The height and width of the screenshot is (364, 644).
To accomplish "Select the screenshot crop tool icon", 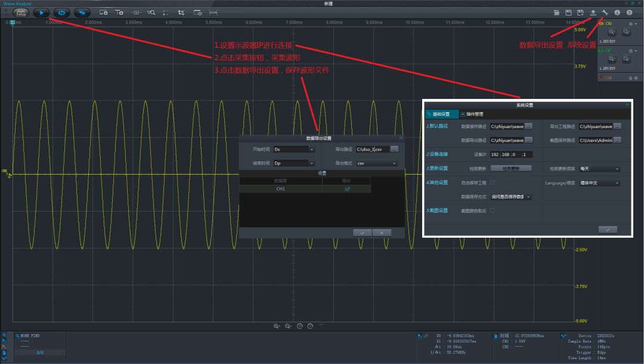I will point(181,12).
